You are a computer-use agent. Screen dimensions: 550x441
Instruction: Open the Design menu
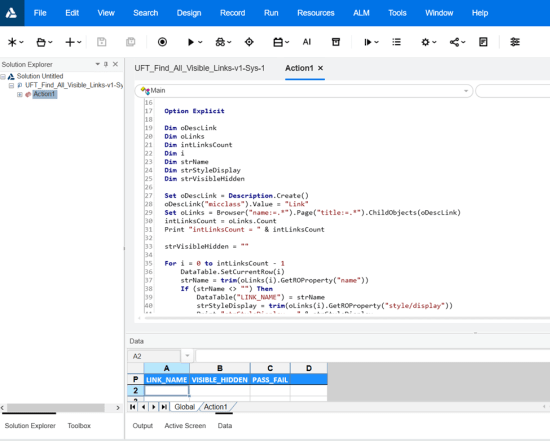click(x=189, y=13)
